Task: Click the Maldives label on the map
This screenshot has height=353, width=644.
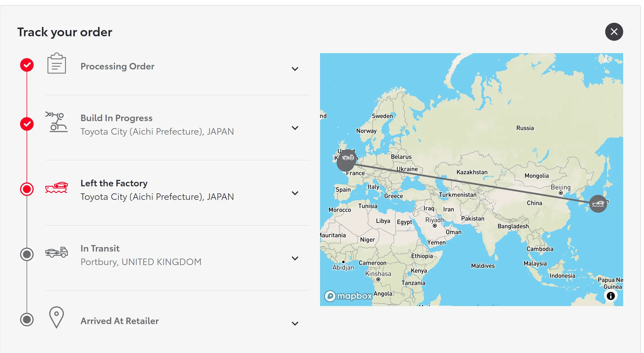Action: [x=483, y=266]
